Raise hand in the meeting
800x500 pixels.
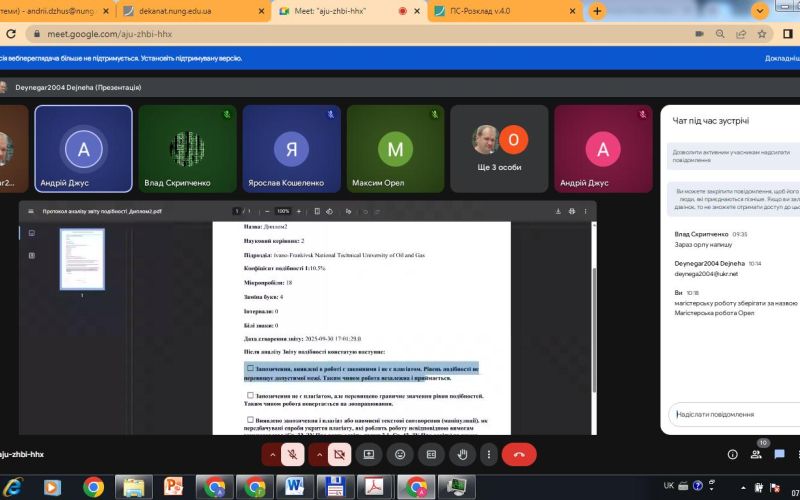462,454
